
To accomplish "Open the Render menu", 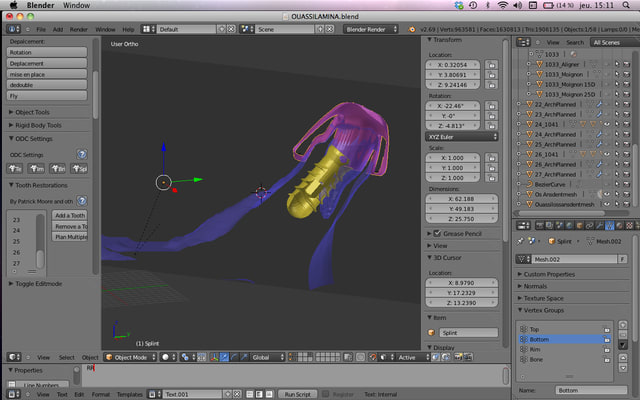I will click(80, 30).
